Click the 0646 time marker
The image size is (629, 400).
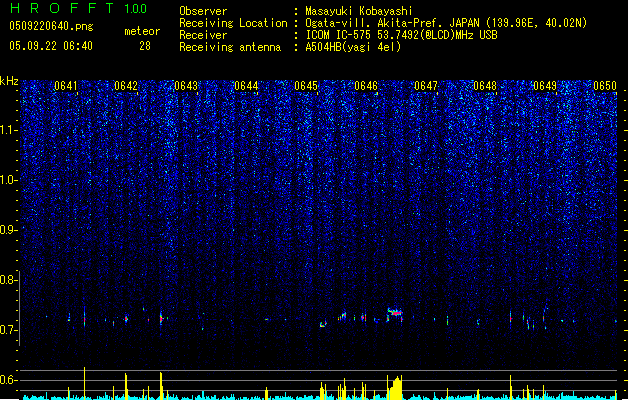coord(366,86)
